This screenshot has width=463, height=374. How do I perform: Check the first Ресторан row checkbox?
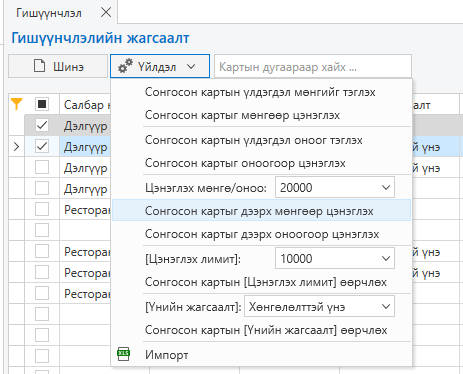[x=42, y=209]
